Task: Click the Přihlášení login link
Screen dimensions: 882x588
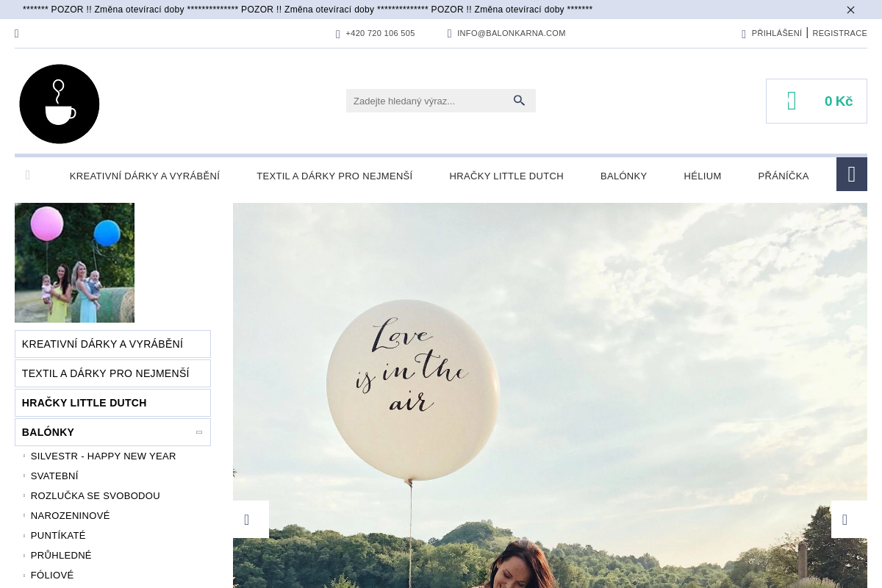Action: 776,33
